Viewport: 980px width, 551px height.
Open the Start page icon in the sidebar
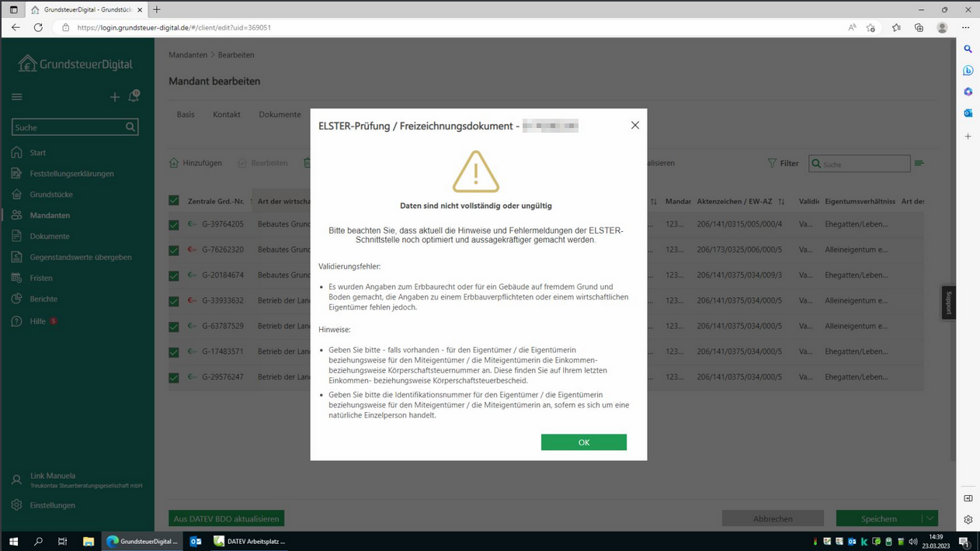17,153
